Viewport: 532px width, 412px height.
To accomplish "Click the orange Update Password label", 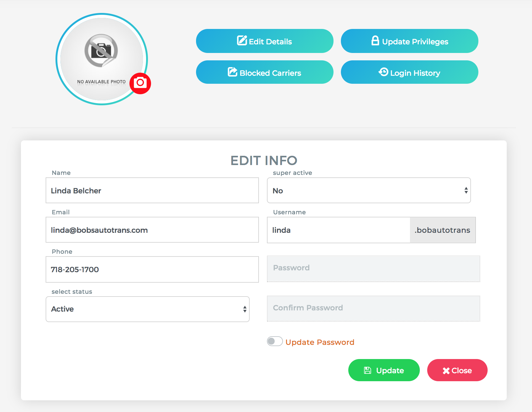I will tap(320, 342).
